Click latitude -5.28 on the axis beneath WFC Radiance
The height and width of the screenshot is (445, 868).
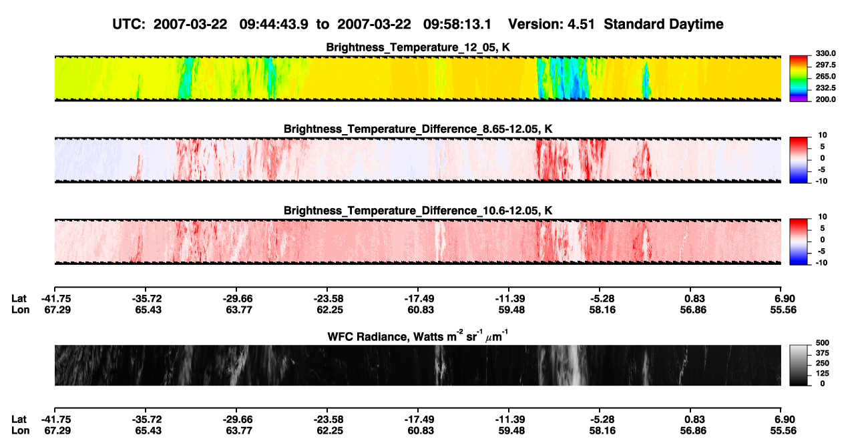click(601, 419)
